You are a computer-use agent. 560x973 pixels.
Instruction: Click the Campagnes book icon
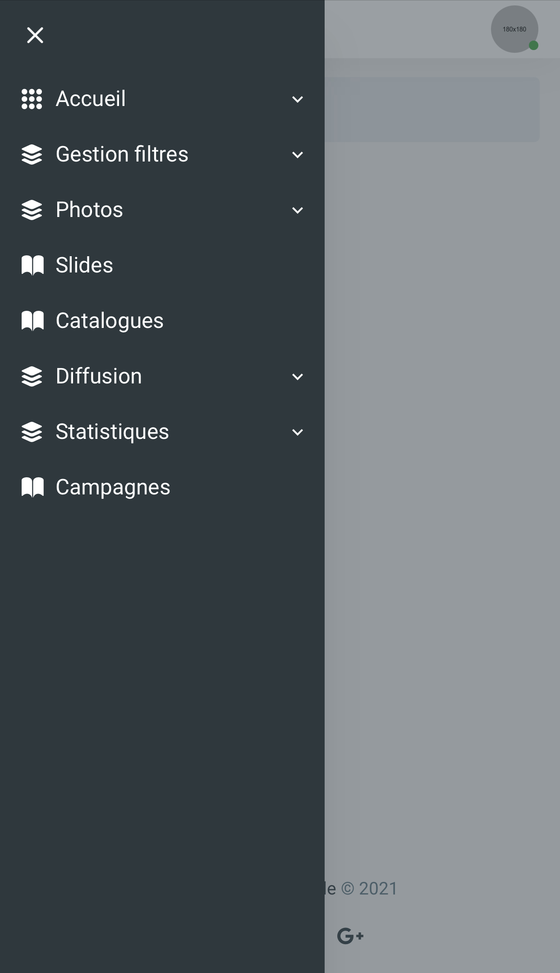(32, 487)
